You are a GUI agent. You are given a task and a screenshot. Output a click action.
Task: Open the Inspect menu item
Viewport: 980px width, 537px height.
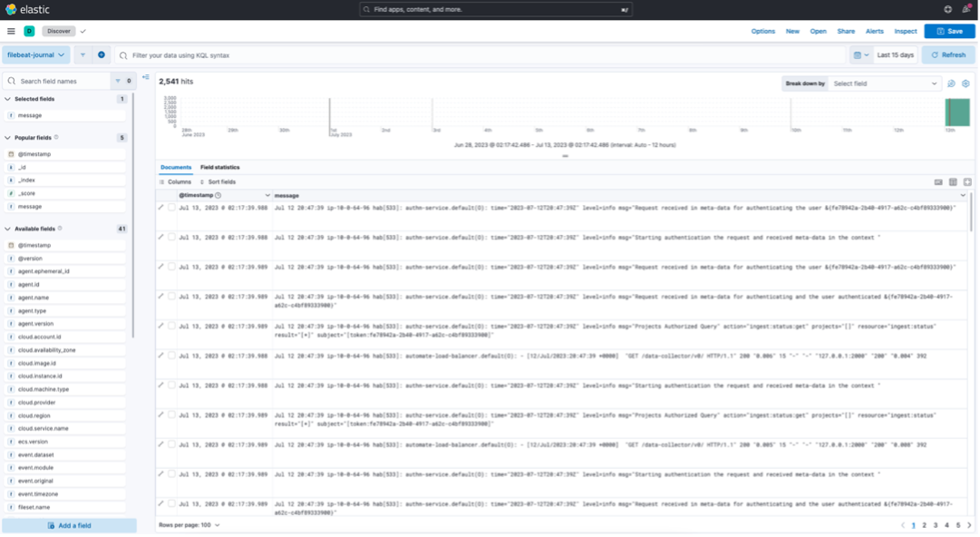point(905,31)
